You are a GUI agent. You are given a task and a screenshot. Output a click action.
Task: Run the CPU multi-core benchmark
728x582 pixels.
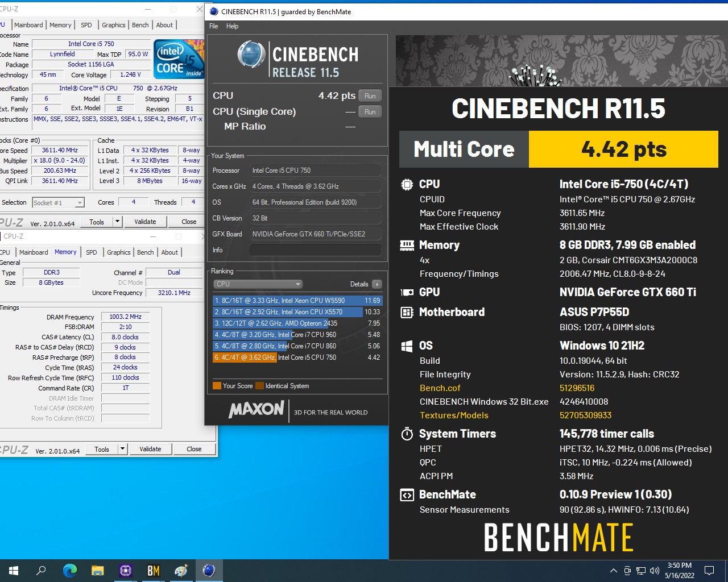pos(370,96)
